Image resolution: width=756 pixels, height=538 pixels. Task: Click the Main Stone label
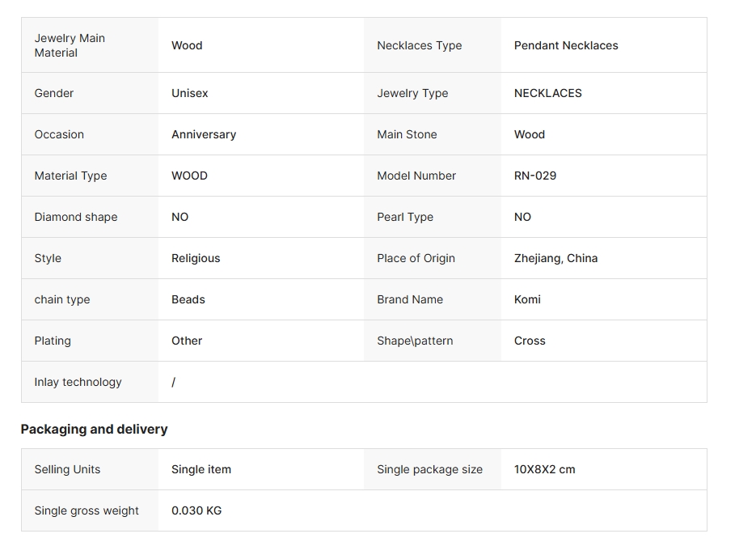click(407, 134)
